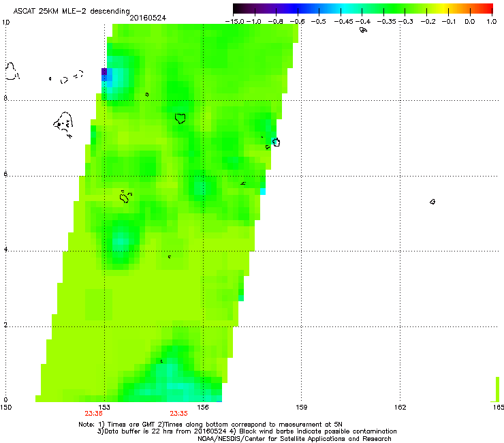
Task: Select the red 23:35 swath time stamp
Action: click(x=178, y=414)
